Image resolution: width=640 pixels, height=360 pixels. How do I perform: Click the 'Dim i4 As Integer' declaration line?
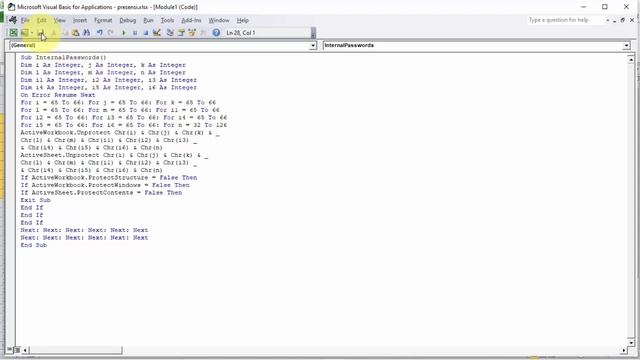click(109, 87)
